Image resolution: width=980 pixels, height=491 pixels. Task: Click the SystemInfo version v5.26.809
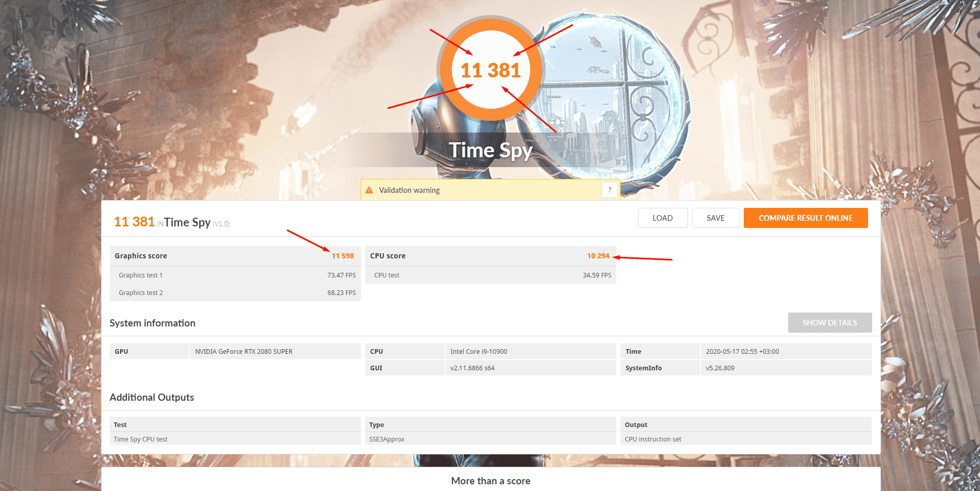[720, 368]
